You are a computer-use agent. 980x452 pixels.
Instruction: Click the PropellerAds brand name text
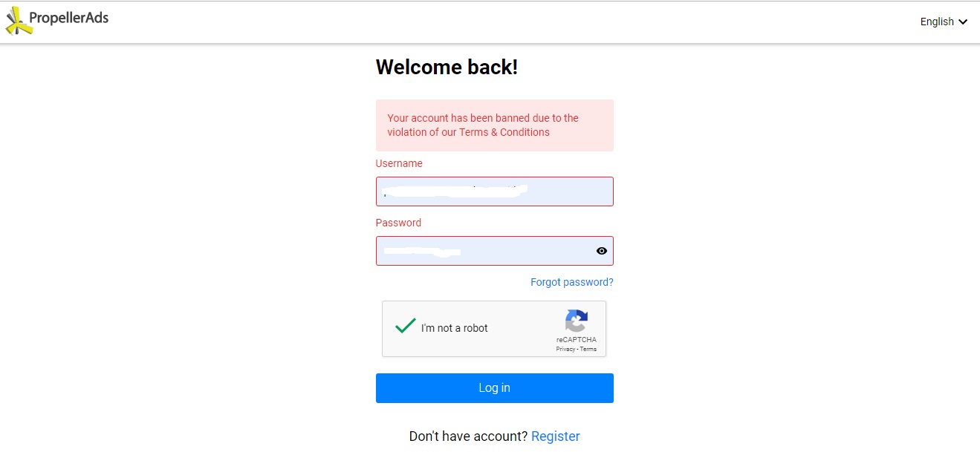click(x=69, y=18)
